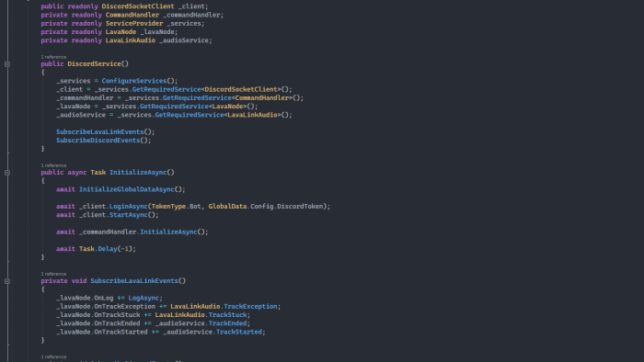This screenshot has width=644, height=362.
Task: Select the LoginAsync method name
Action: pos(128,206)
